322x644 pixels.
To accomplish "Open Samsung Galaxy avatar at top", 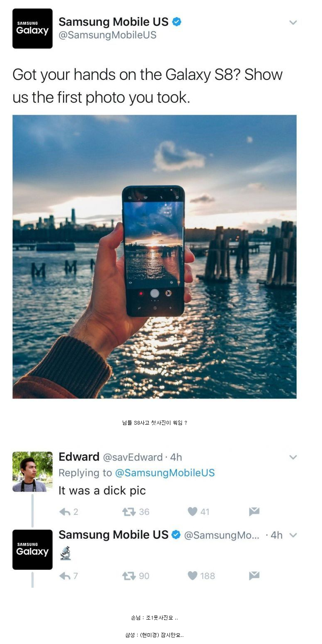I will tap(32, 29).
